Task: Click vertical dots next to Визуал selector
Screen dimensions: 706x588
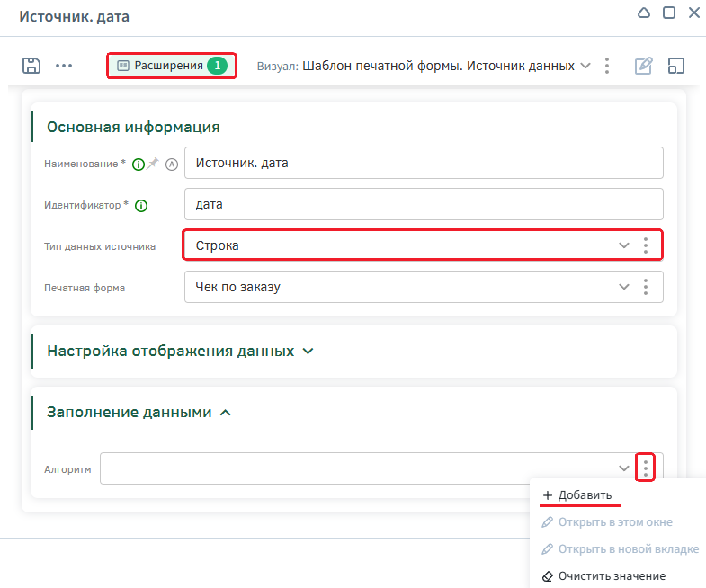Action: (x=607, y=66)
